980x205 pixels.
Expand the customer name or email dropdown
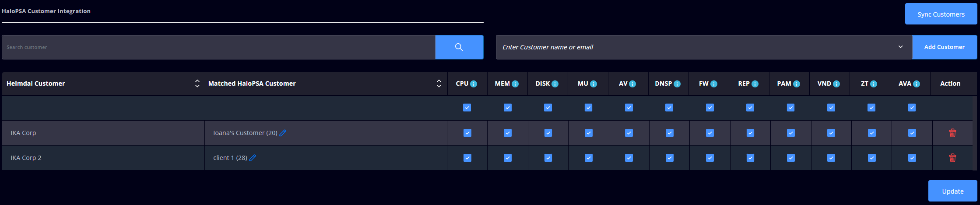click(900, 47)
